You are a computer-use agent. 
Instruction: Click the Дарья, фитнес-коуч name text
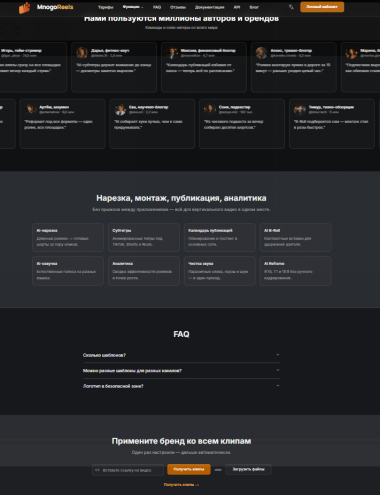tap(110, 50)
